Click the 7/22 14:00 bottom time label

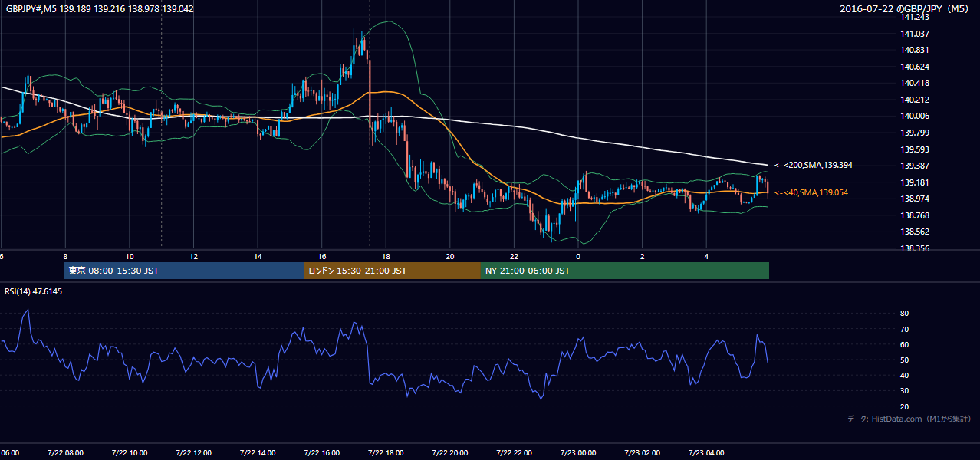(x=258, y=453)
